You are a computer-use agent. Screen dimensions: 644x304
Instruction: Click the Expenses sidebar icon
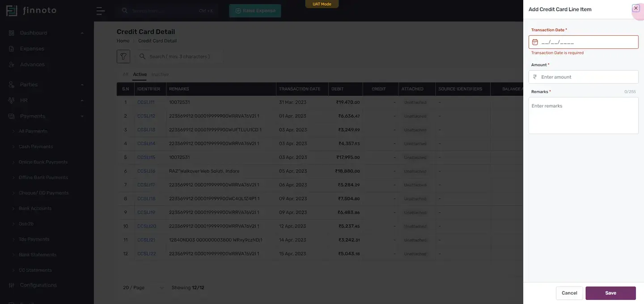pyautogui.click(x=12, y=49)
